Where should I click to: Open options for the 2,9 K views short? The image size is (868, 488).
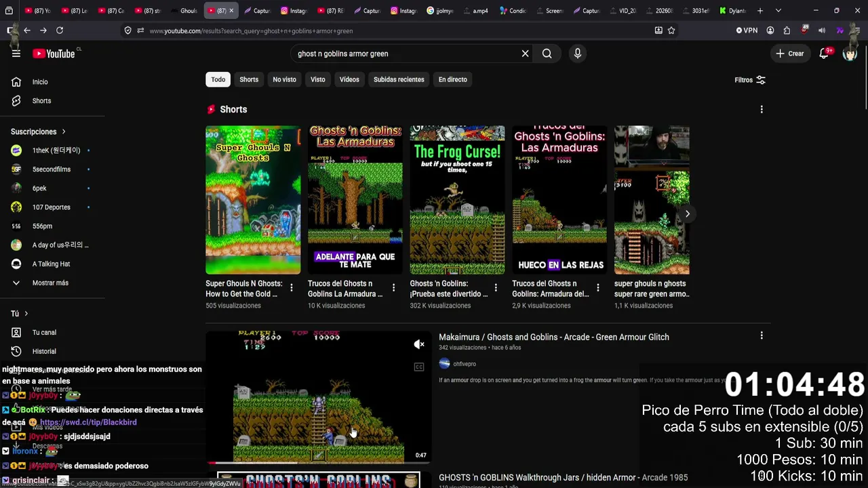(x=597, y=288)
